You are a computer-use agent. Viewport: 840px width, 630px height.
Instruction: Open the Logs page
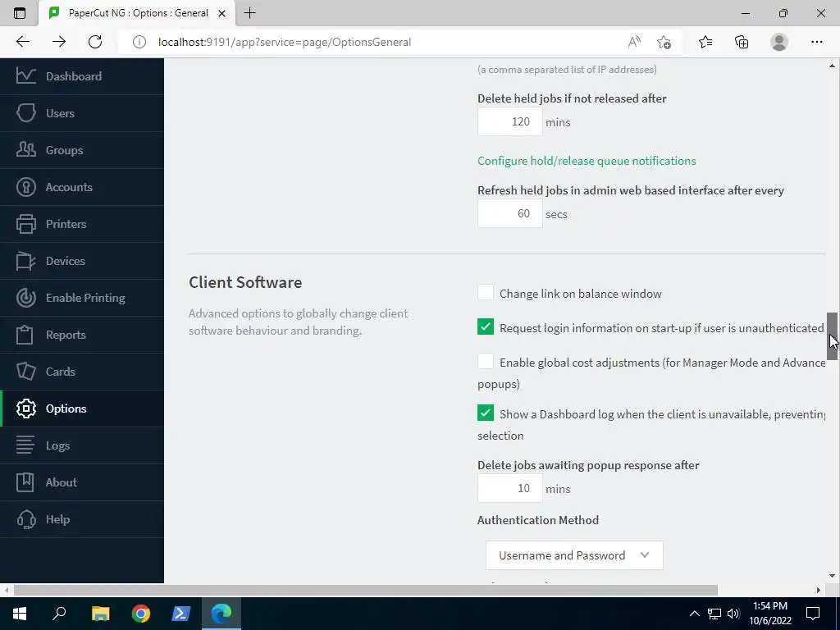[82, 445]
